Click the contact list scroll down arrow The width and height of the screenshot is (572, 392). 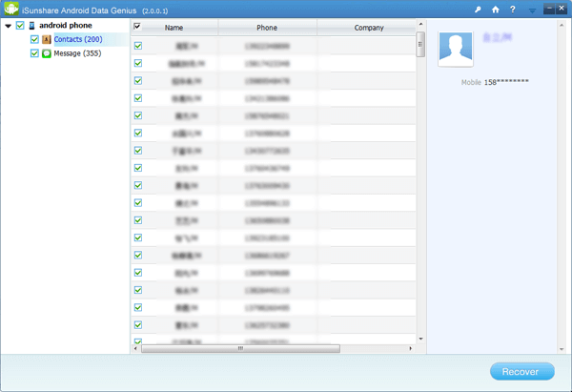(420, 340)
